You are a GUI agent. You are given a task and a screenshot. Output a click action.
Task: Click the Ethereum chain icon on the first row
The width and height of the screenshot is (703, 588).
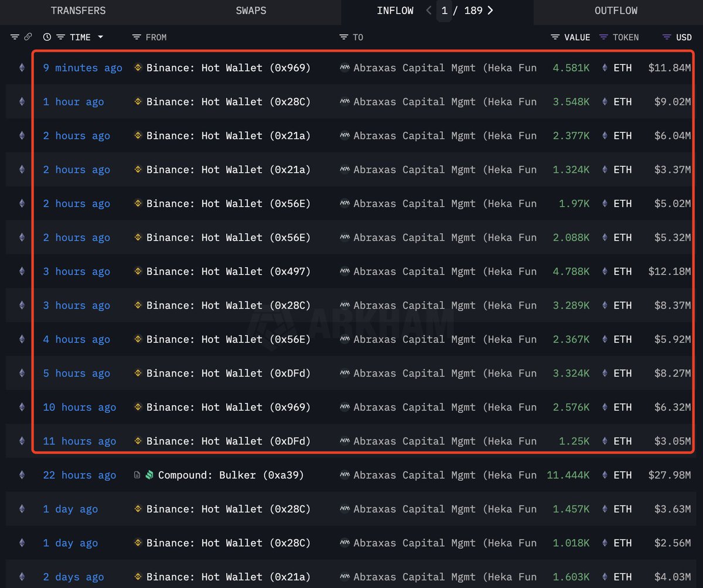pyautogui.click(x=21, y=67)
